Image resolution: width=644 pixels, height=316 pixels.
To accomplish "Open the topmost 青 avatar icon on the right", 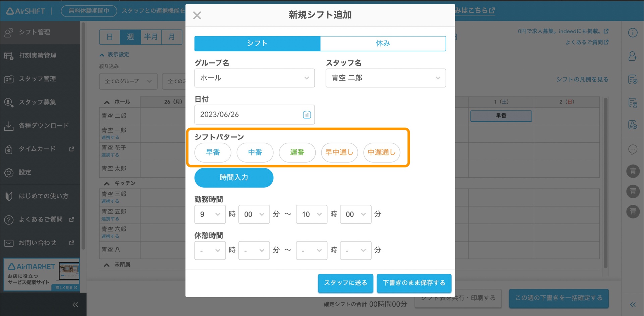I will [x=633, y=171].
